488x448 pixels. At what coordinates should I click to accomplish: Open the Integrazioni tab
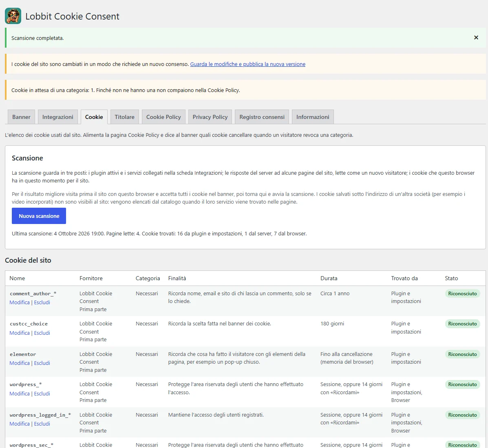tap(58, 117)
